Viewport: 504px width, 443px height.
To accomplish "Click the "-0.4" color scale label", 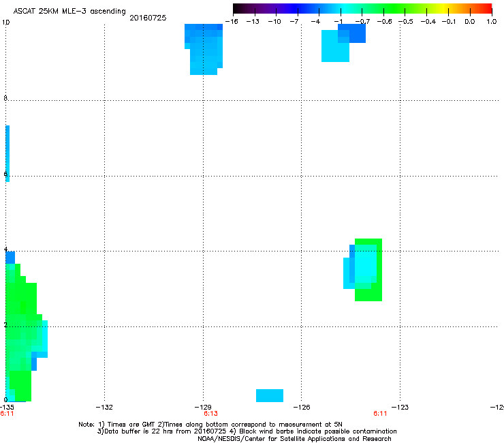I will click(x=428, y=22).
